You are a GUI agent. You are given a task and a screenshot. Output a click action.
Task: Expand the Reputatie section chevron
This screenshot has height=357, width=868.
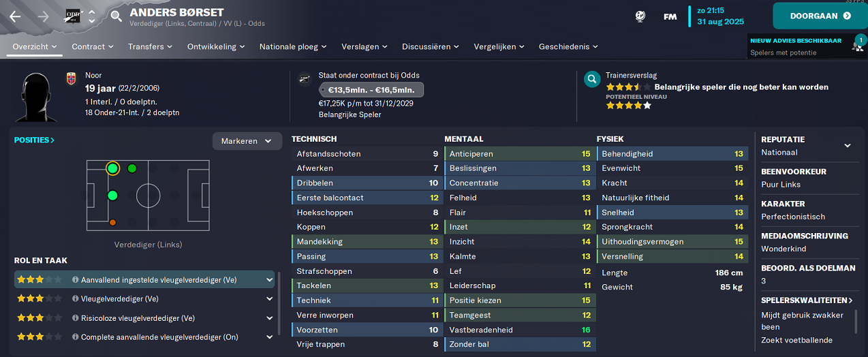click(848, 145)
